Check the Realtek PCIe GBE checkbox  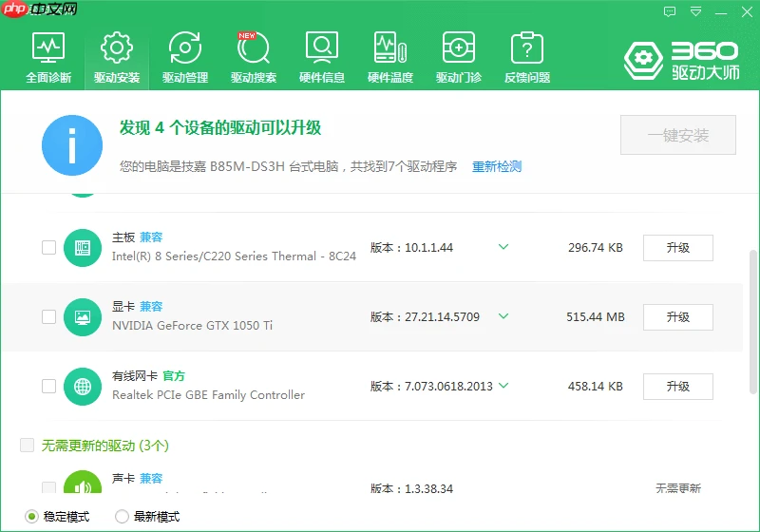pos(49,386)
